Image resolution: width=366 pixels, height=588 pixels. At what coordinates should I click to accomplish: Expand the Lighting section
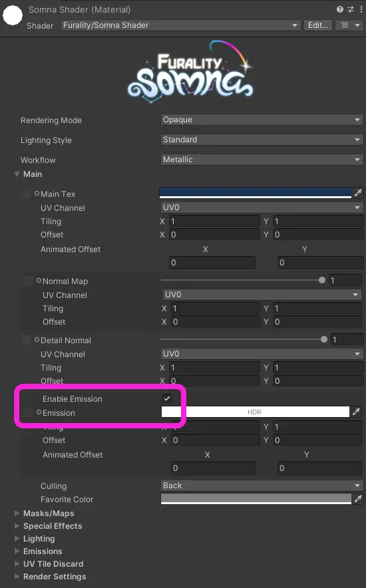17,539
